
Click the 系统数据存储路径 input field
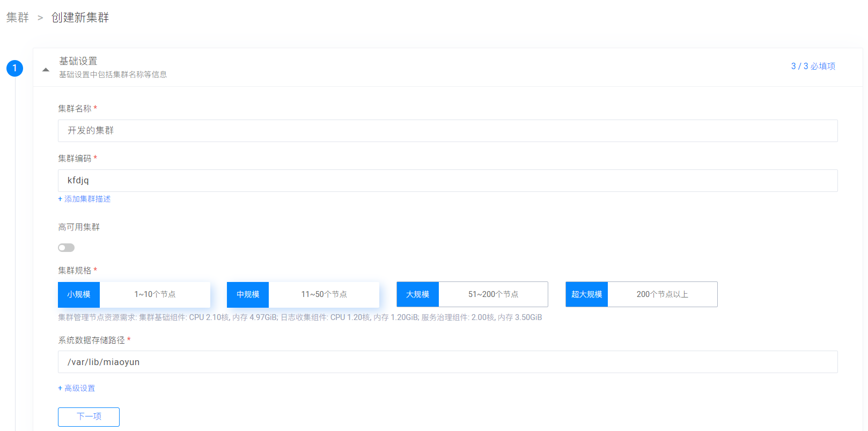(x=447, y=362)
